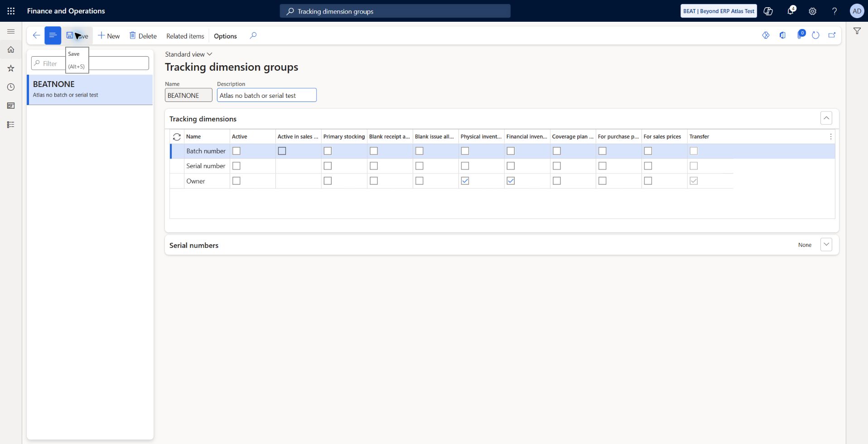Select the Batch number row name

coord(206,151)
